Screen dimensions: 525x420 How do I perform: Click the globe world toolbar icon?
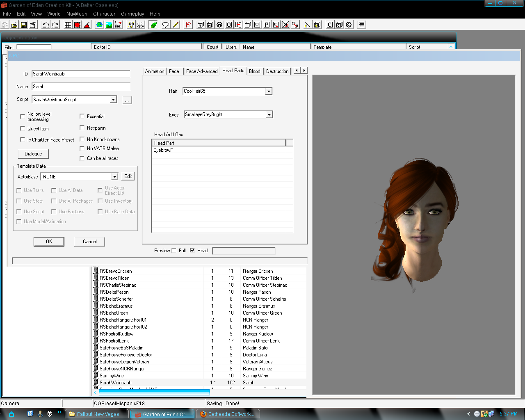click(99, 25)
